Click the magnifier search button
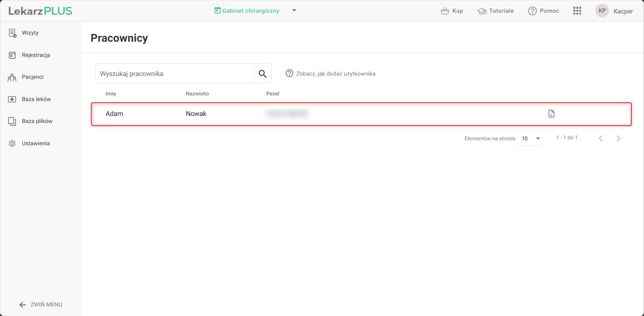This screenshot has width=644, height=316. [x=262, y=74]
